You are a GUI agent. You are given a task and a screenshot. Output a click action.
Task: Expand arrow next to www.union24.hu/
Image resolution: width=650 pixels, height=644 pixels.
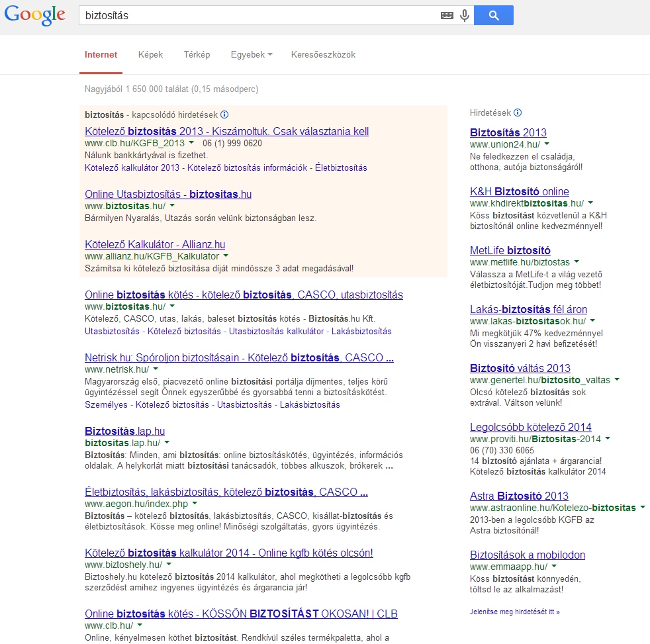click(x=547, y=144)
